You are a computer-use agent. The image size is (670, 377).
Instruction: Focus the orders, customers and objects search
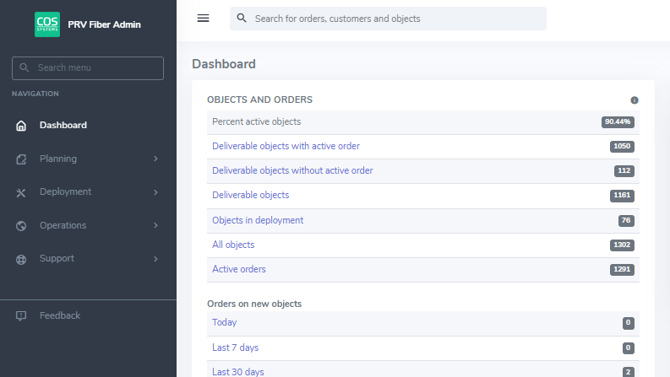point(388,18)
